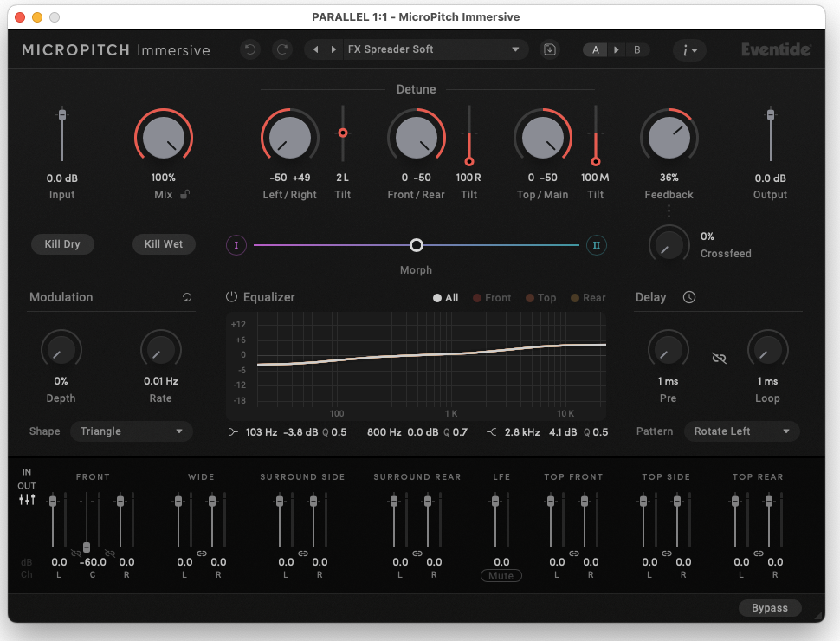Switch to the A settings slot
840x641 pixels.
[596, 50]
